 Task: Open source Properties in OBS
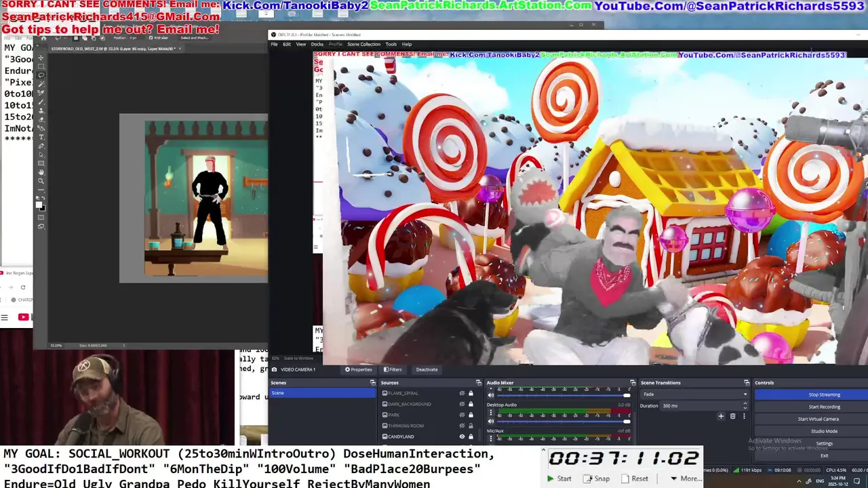359,369
